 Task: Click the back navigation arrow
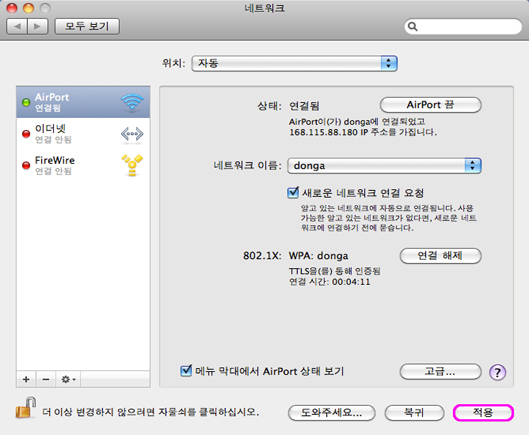[x=17, y=26]
